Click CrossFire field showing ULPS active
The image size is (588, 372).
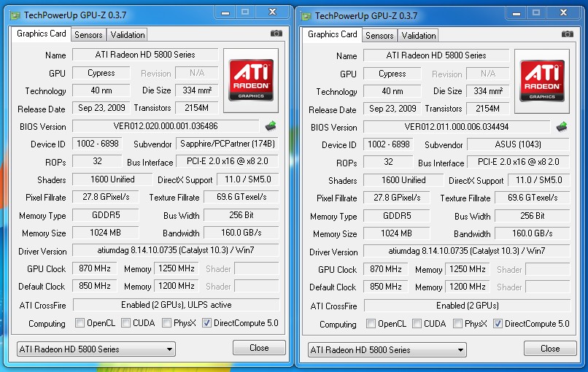[x=177, y=305]
